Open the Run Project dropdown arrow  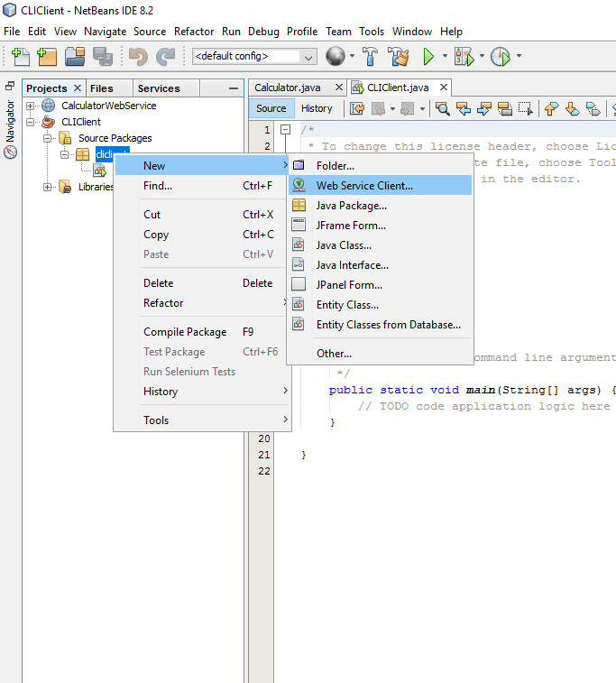pos(445,56)
